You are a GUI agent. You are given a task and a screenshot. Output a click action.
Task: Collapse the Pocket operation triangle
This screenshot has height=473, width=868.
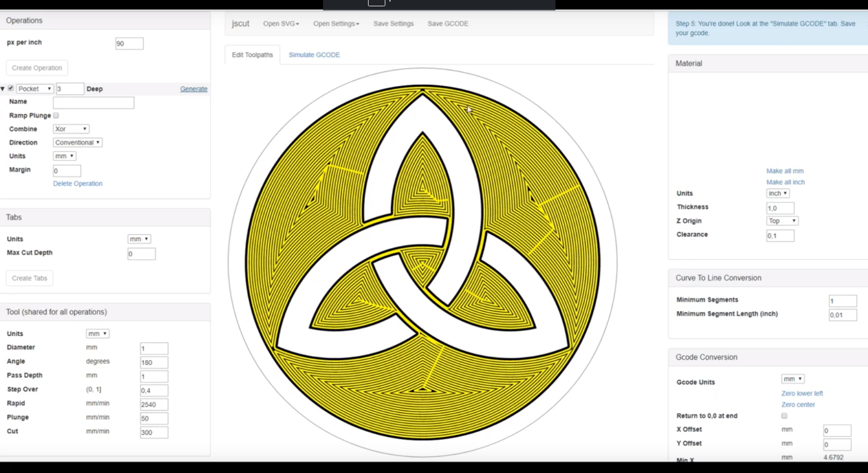pos(3,89)
